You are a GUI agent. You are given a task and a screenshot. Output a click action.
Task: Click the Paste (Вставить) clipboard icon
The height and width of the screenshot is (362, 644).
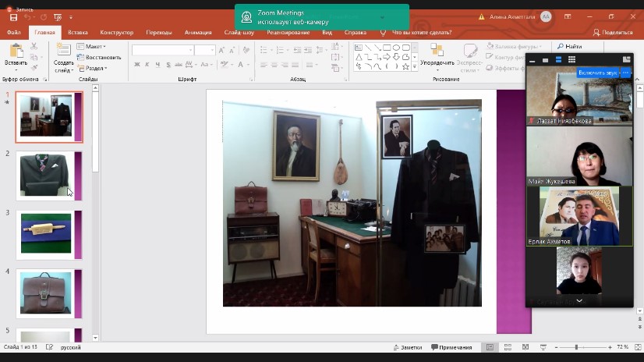[15, 53]
